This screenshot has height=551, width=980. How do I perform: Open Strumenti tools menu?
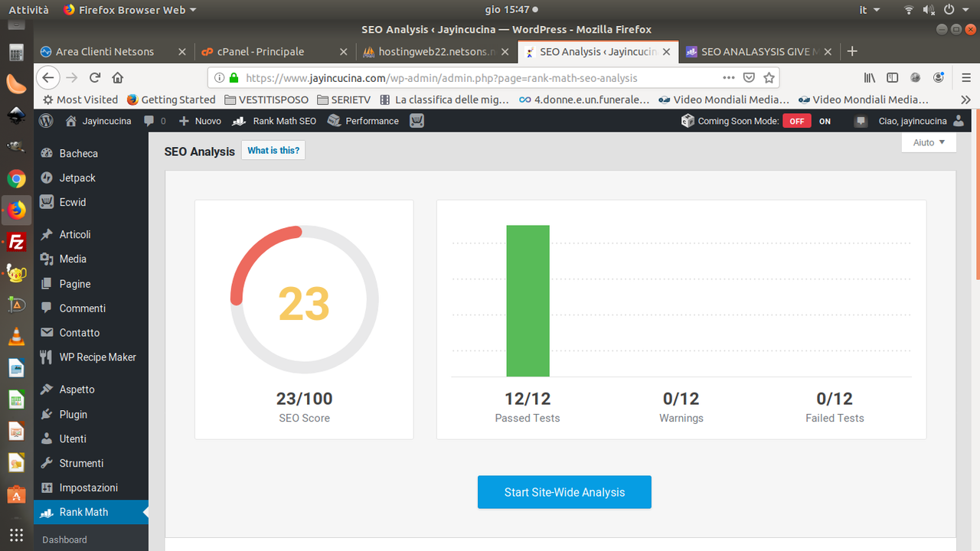81,463
